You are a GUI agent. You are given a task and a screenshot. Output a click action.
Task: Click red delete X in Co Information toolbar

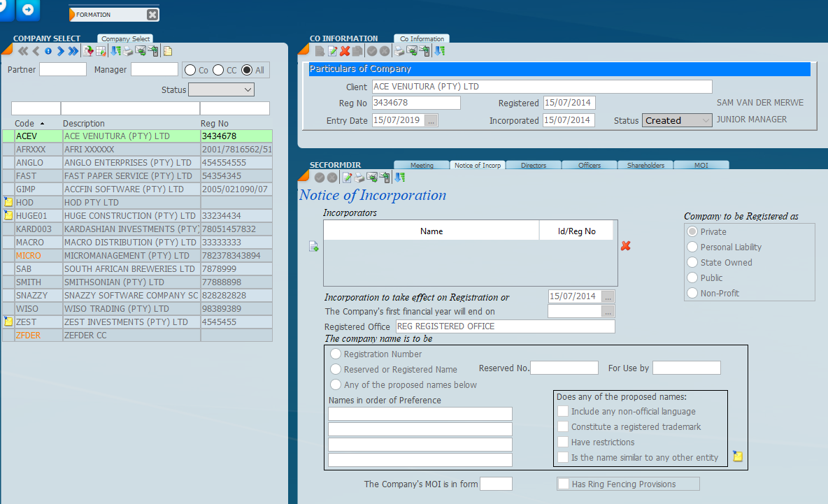point(345,51)
